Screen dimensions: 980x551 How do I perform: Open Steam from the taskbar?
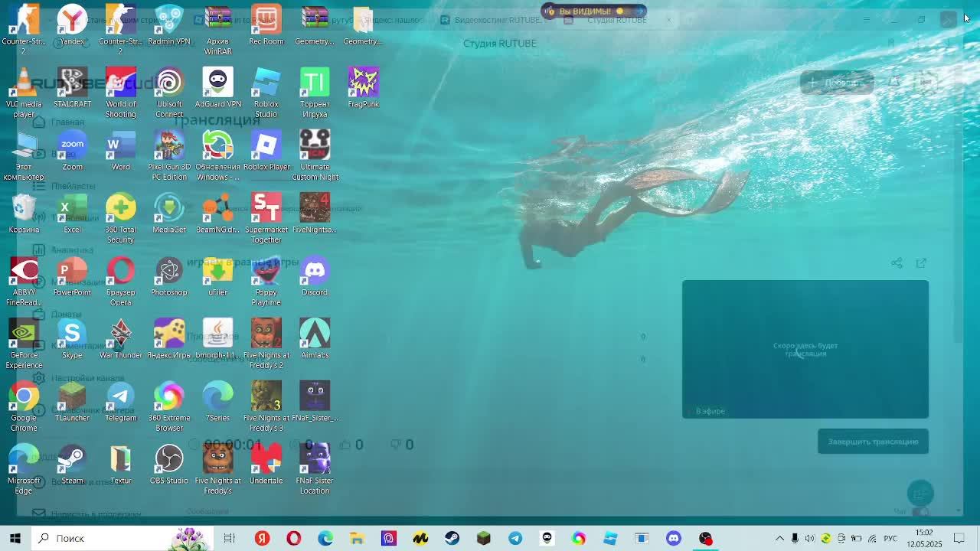point(452,538)
